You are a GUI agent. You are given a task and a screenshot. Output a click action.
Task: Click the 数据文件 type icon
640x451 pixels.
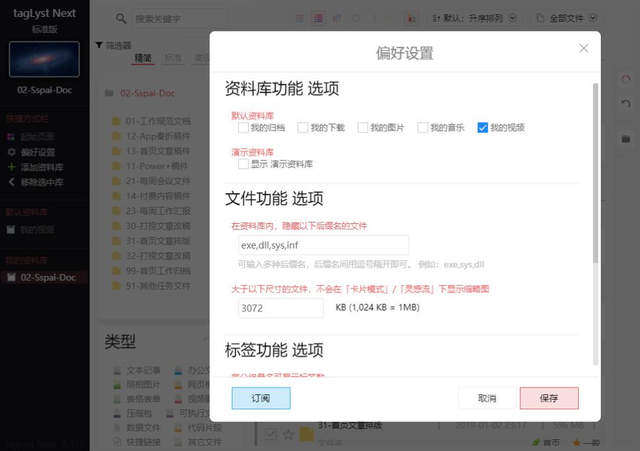pyautogui.click(x=117, y=428)
